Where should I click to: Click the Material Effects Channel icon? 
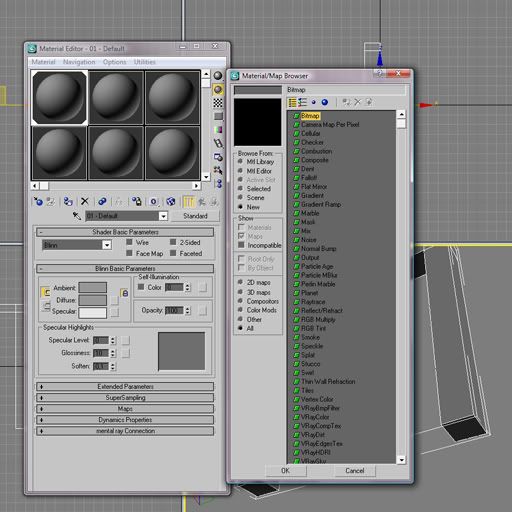153,201
